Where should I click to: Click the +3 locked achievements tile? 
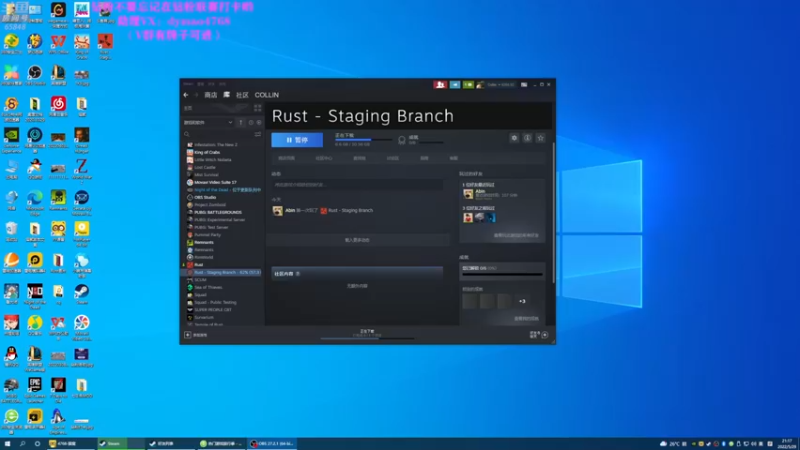[522, 301]
